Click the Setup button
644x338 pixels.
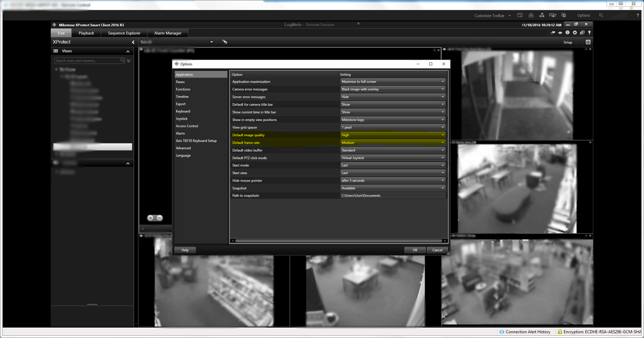pyautogui.click(x=568, y=42)
